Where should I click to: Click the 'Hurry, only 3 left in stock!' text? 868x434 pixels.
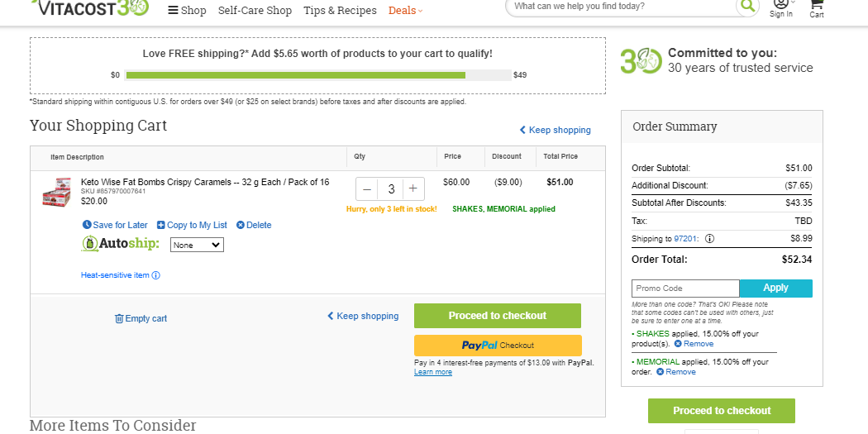[x=391, y=209]
